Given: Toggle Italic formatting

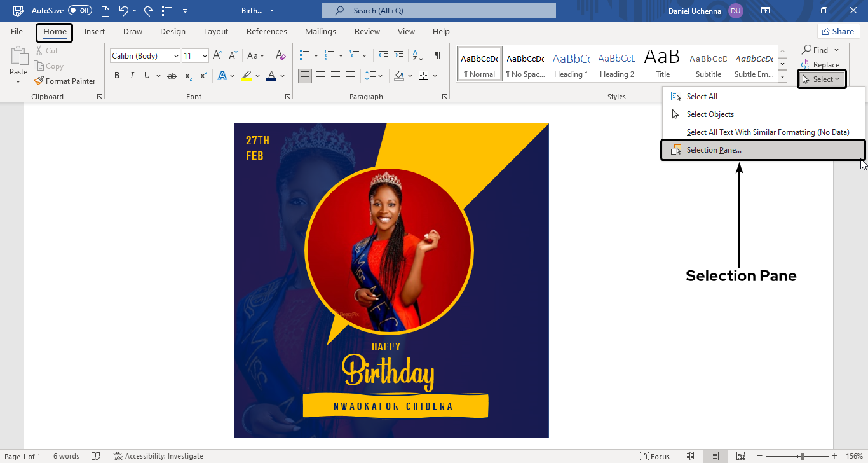Looking at the screenshot, I should (x=132, y=76).
